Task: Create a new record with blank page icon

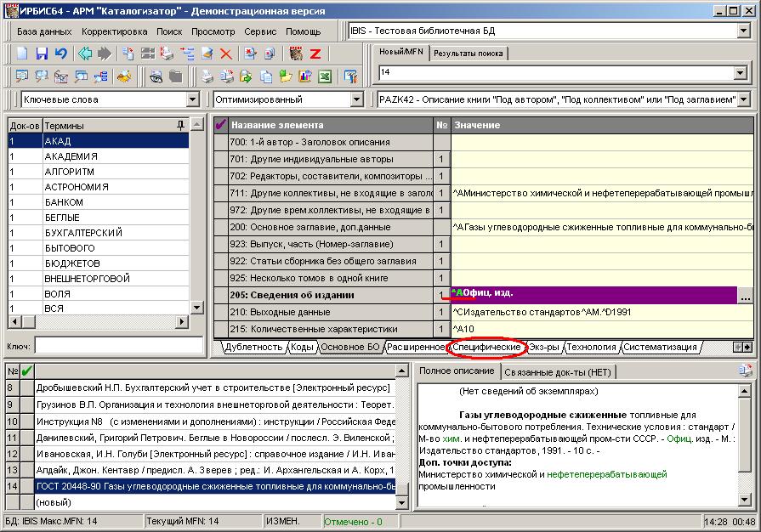Action: pyautogui.click(x=22, y=54)
